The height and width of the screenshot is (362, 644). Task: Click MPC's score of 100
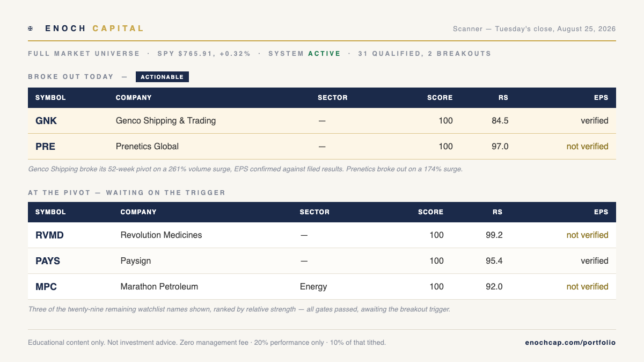point(436,287)
